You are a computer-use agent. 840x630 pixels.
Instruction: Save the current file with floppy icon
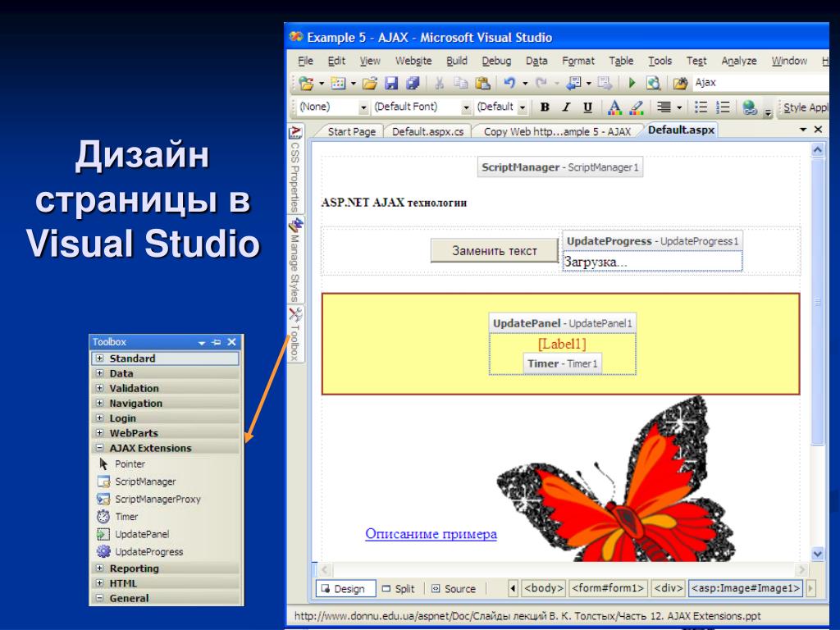(x=391, y=83)
